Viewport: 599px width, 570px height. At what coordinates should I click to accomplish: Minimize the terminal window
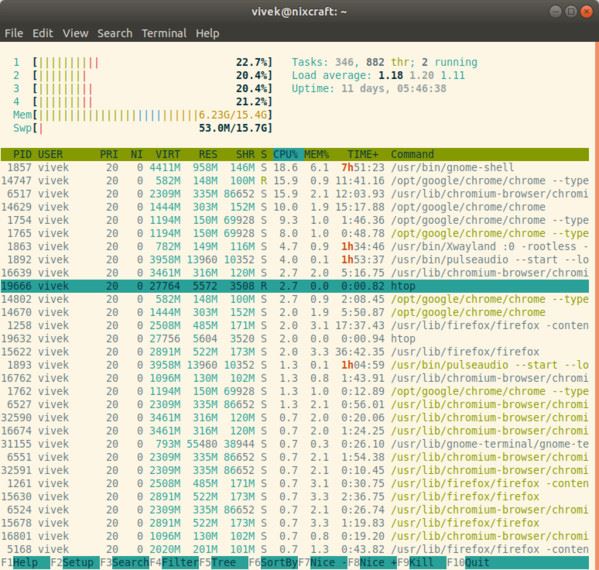[555, 11]
